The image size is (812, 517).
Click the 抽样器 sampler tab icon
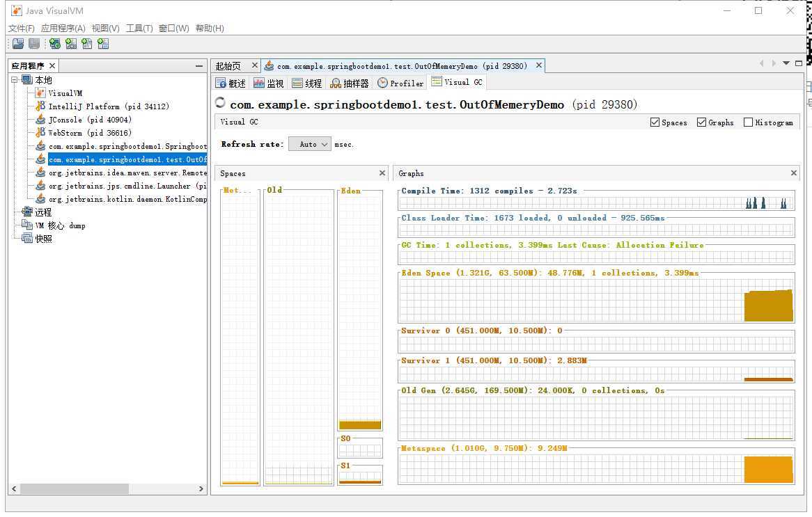[336, 83]
